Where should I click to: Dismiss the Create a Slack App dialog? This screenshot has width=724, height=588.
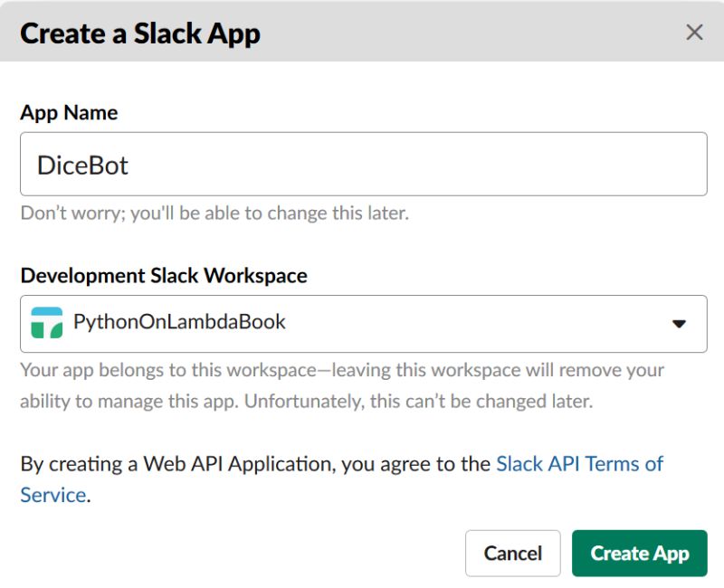tap(694, 32)
